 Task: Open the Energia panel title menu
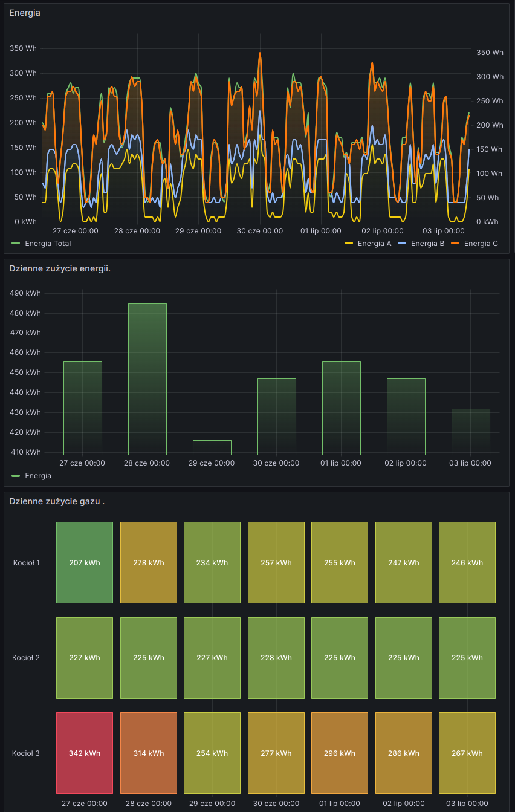click(25, 13)
